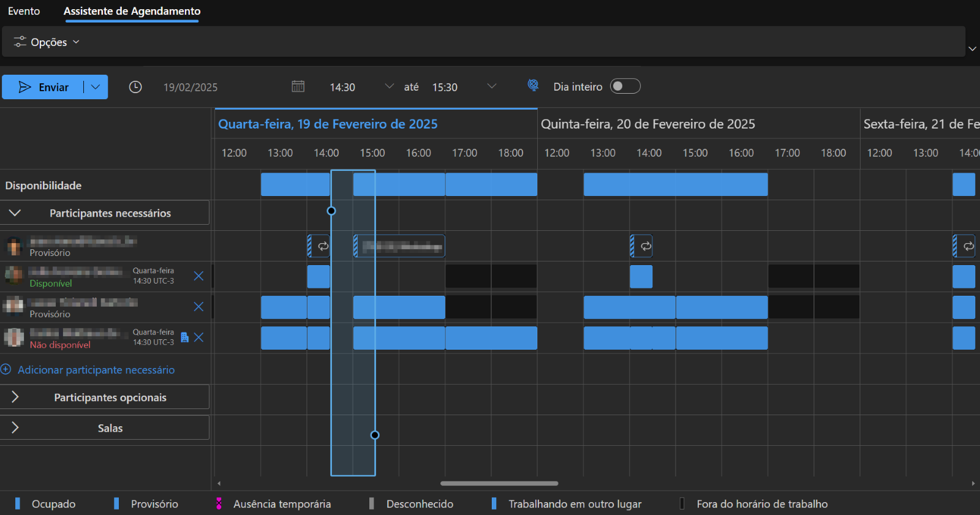This screenshot has width=980, height=515.
Task: Select the Assistente de Agendamento tab
Action: coord(132,11)
